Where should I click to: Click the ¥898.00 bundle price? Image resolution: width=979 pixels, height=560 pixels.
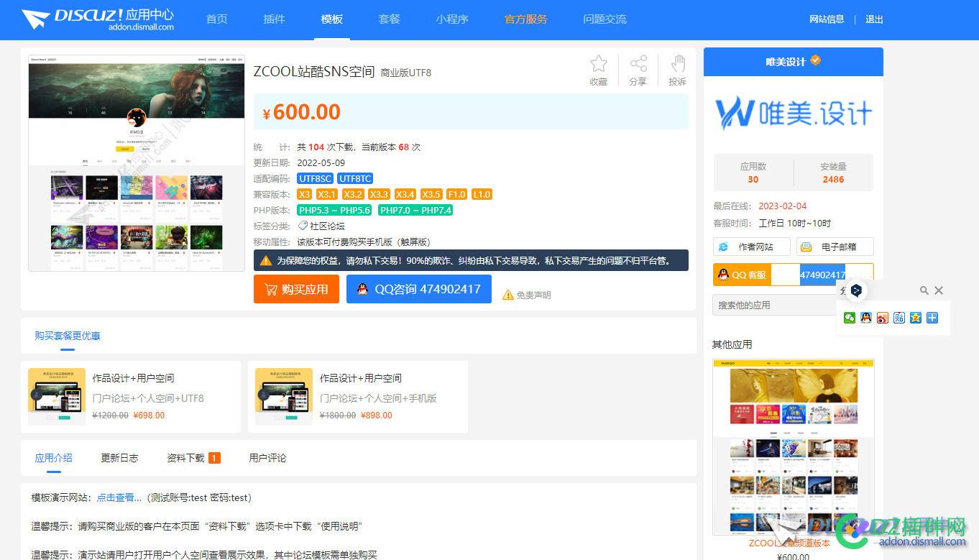pyautogui.click(x=377, y=416)
